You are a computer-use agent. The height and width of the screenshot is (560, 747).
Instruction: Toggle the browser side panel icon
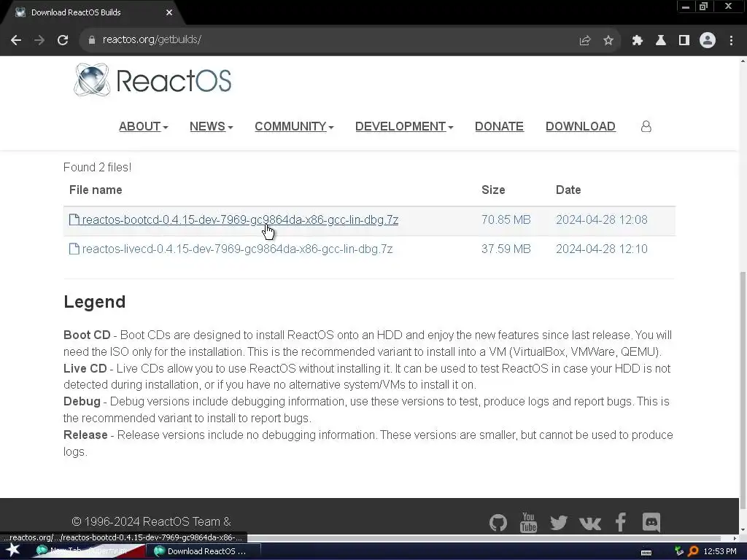[x=684, y=41]
